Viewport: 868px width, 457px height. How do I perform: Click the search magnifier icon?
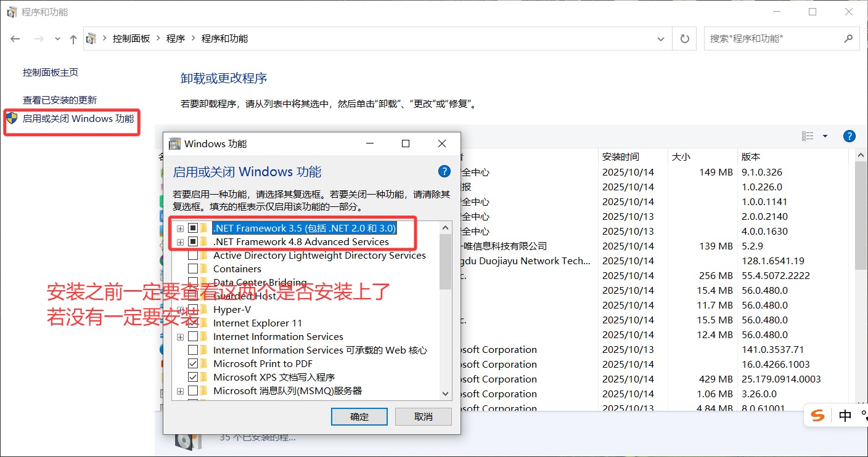click(x=848, y=38)
